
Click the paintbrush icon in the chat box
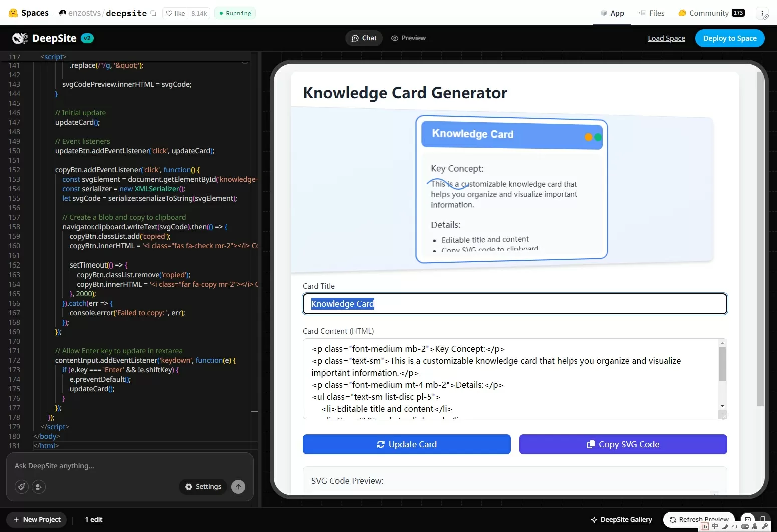point(22,486)
